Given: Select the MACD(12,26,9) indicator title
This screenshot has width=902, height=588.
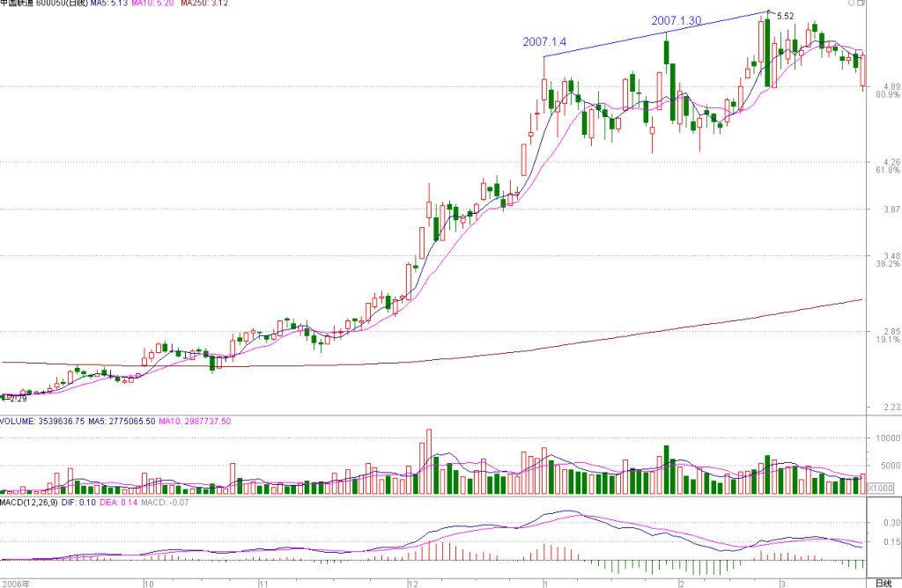Looking at the screenshot, I should coord(29,503).
